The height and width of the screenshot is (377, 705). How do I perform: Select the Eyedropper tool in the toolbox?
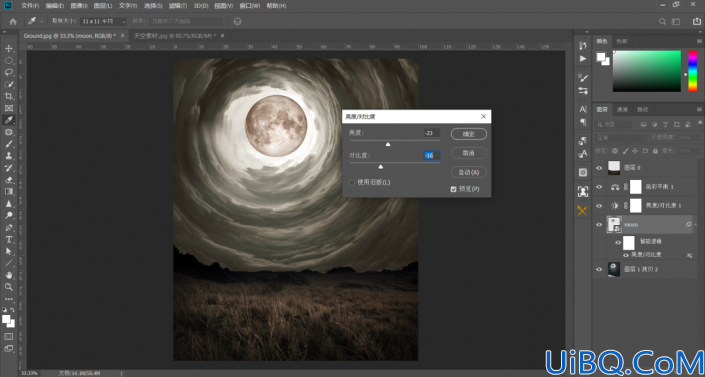[9, 120]
